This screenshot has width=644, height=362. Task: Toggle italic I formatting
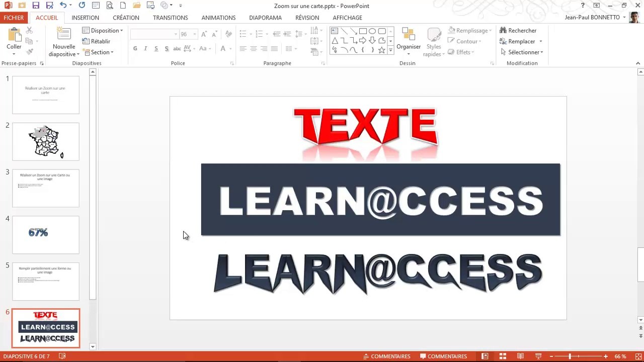(x=145, y=49)
